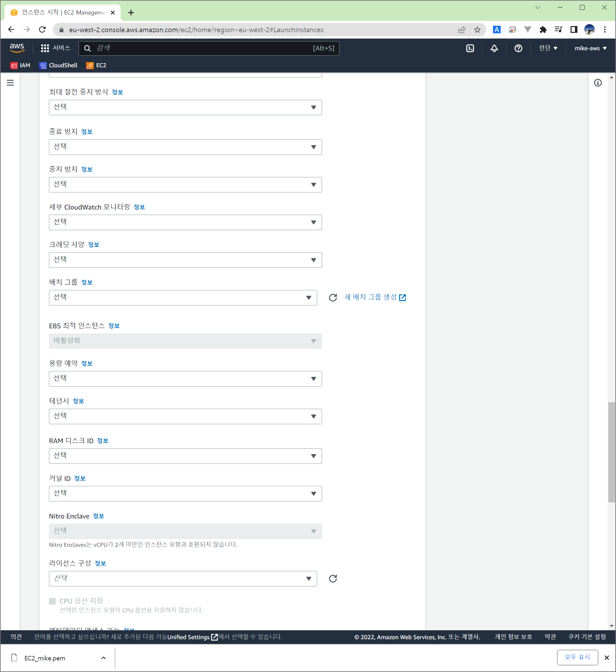Go back in browser history

11,30
